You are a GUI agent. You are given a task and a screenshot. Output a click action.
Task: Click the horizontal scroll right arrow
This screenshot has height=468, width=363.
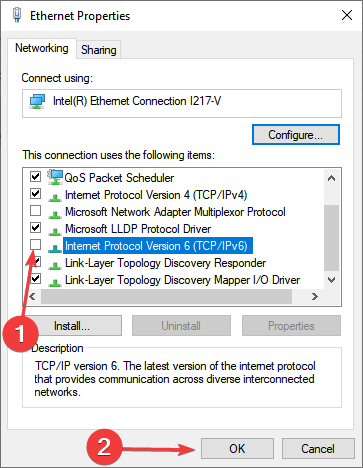tap(315, 296)
